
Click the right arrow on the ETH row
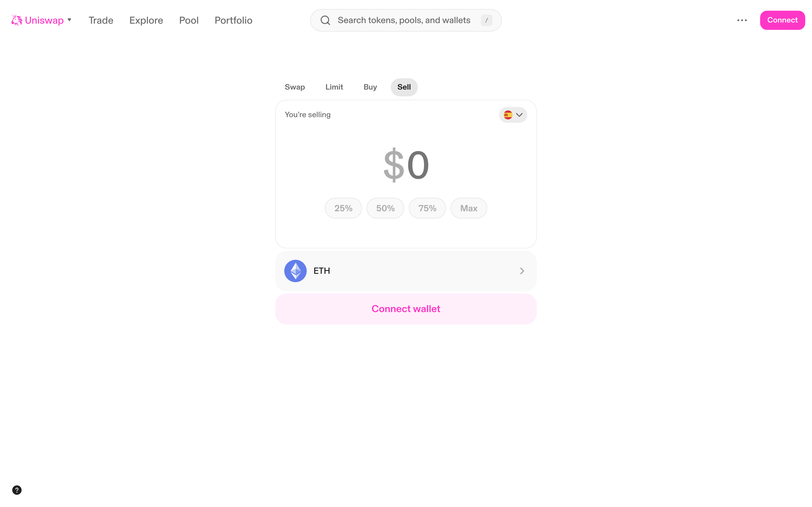(522, 271)
